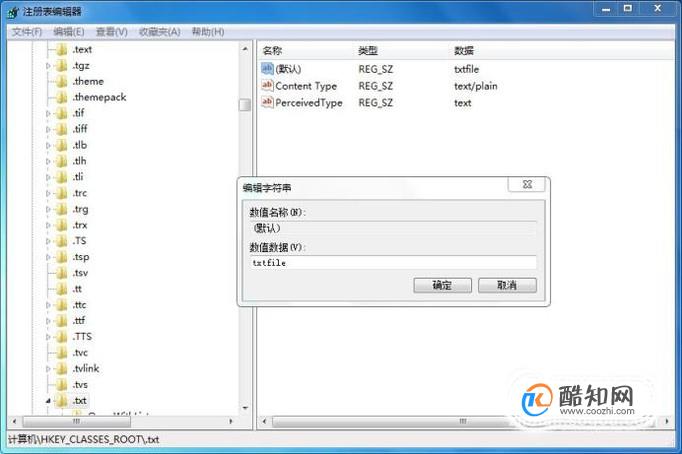Click the .ttc folder icon

click(x=62, y=305)
